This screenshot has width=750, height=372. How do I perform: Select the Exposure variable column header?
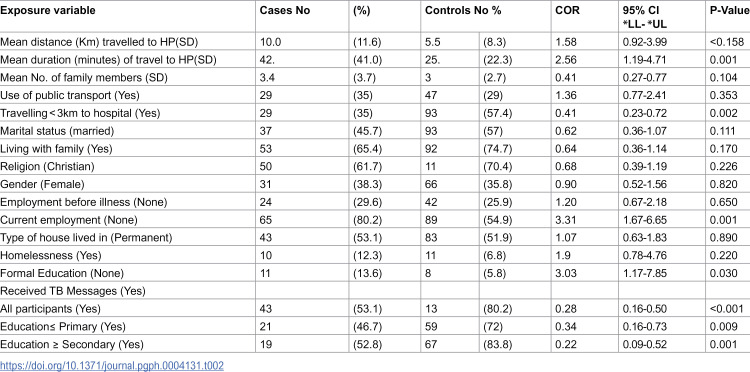coord(48,10)
